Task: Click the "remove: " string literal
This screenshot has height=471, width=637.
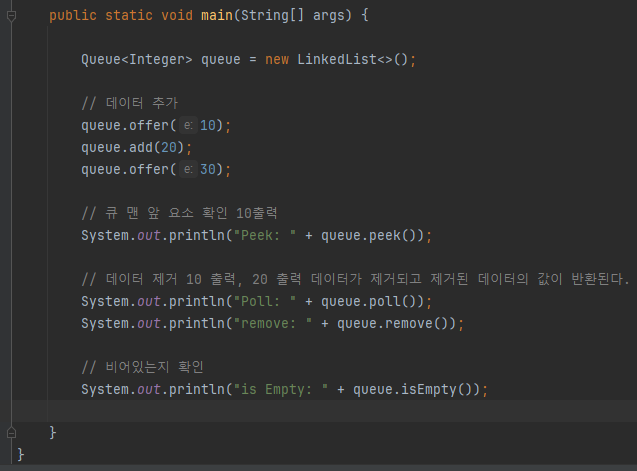Action: (273, 323)
